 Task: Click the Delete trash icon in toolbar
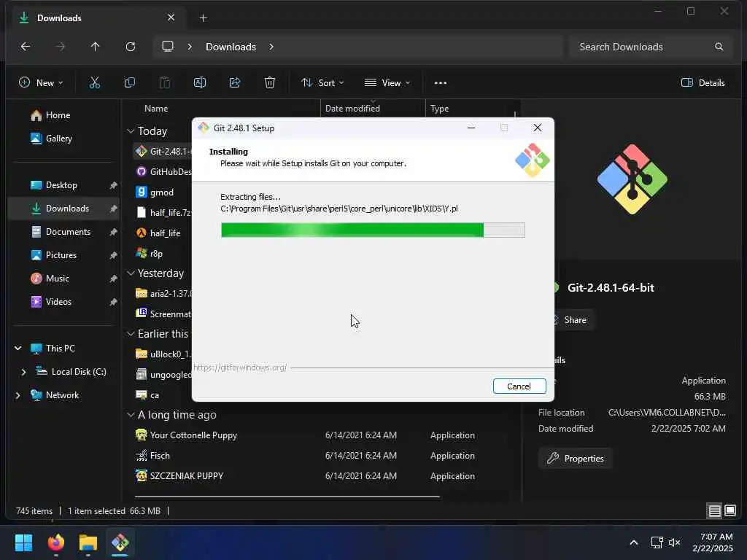point(270,83)
